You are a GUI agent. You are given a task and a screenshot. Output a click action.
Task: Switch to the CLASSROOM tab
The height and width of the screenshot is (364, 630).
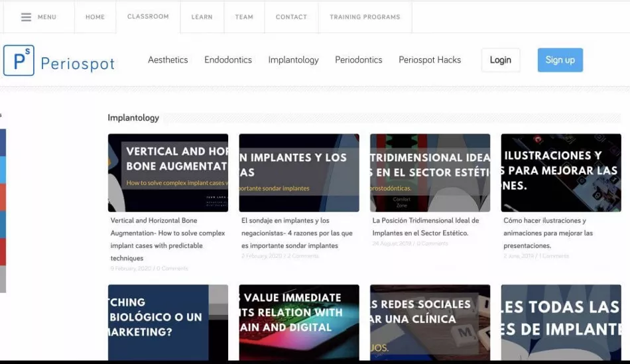point(148,17)
